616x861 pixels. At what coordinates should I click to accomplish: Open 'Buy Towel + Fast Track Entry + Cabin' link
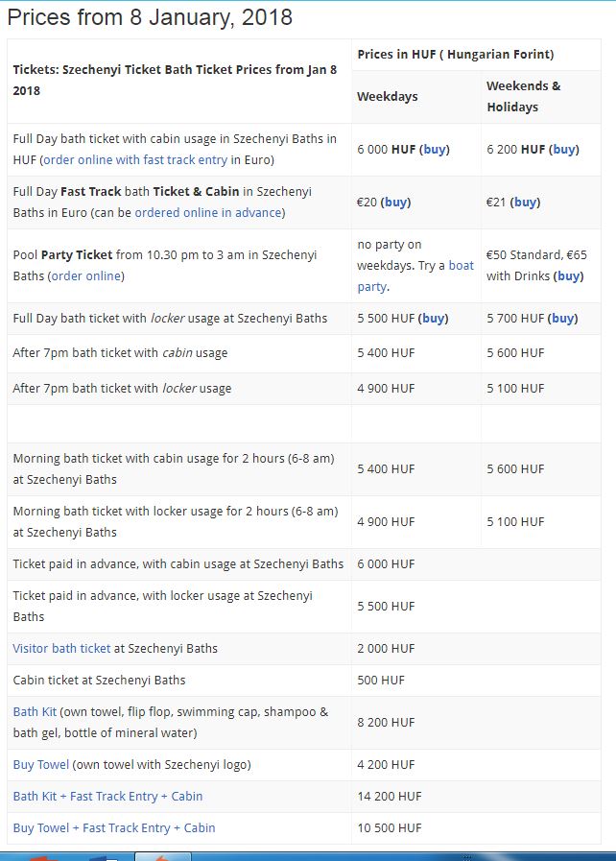pos(114,828)
